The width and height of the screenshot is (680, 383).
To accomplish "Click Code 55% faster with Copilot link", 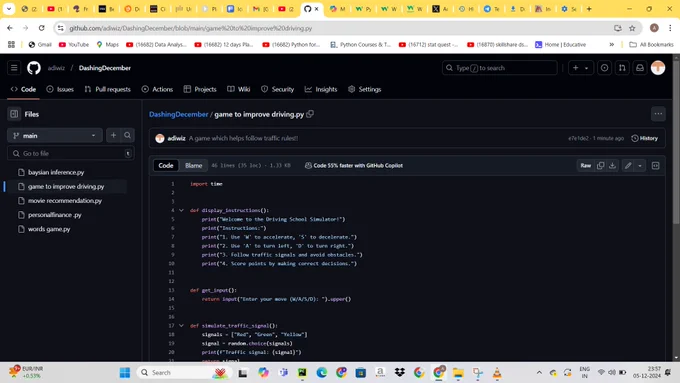I will [x=354, y=165].
